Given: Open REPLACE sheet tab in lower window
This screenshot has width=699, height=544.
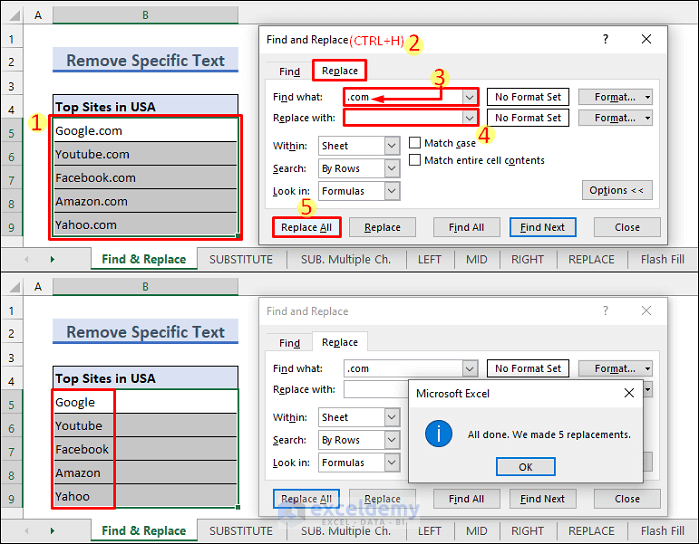Looking at the screenshot, I should (x=591, y=531).
